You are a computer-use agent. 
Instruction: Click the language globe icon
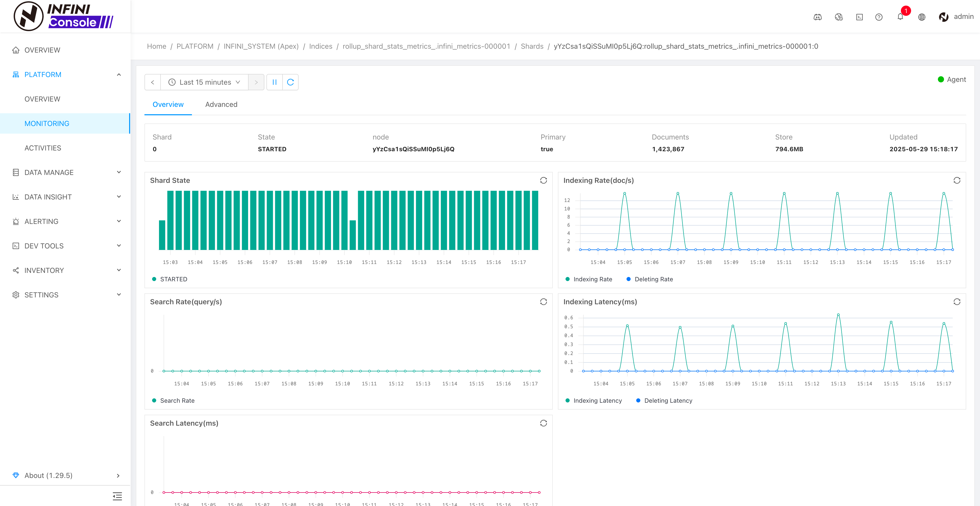pos(921,17)
